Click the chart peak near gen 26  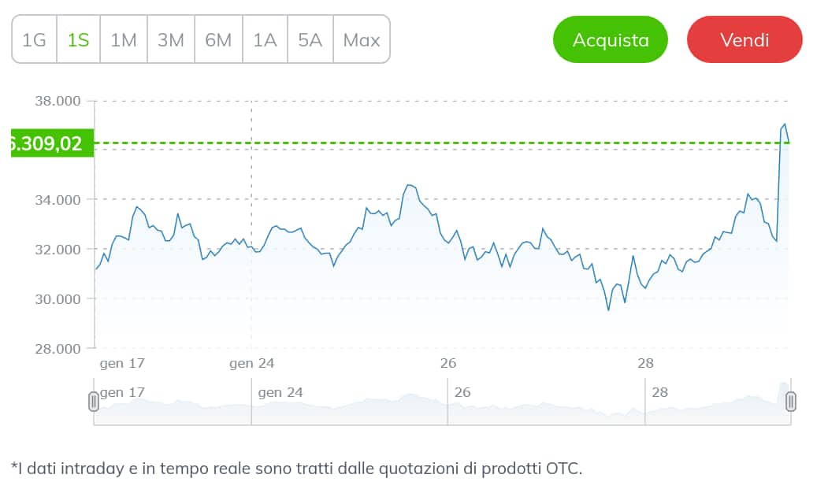409,183
